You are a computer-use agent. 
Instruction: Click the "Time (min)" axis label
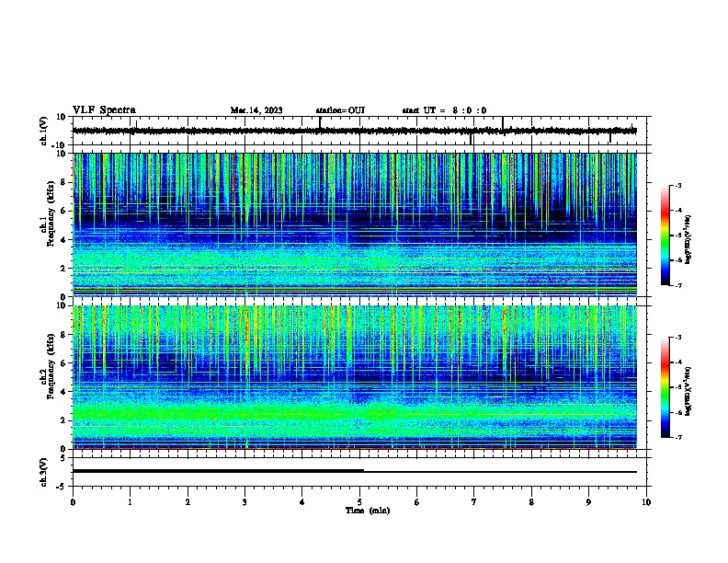[x=368, y=511]
